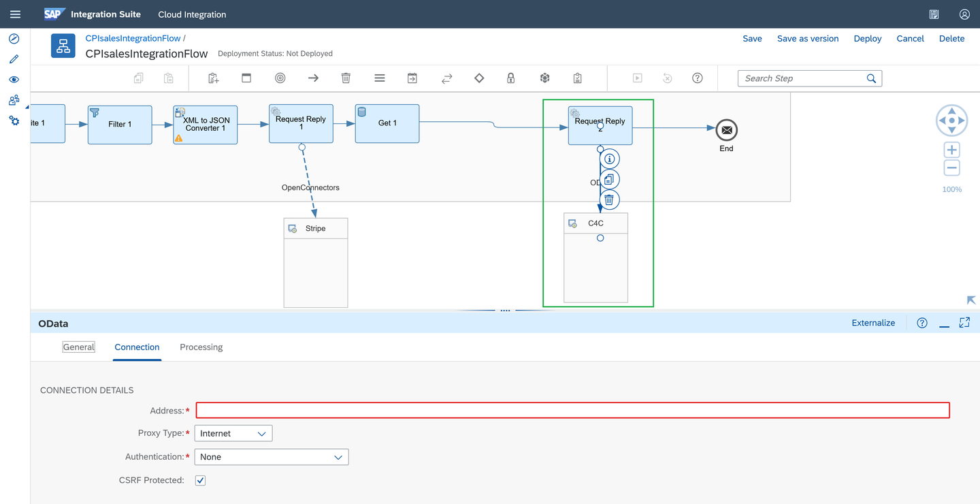The width and height of the screenshot is (980, 504).
Task: Click the Delete trash icon in palette
Action: [x=346, y=78]
